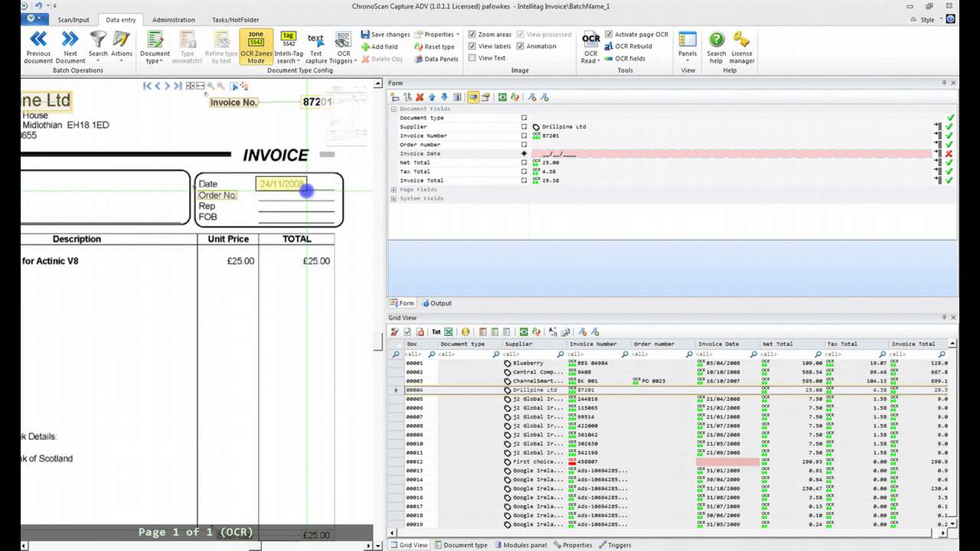Viewport: 980px width, 551px height.
Task: Toggle the Zoom areas checkbox
Action: (x=472, y=34)
